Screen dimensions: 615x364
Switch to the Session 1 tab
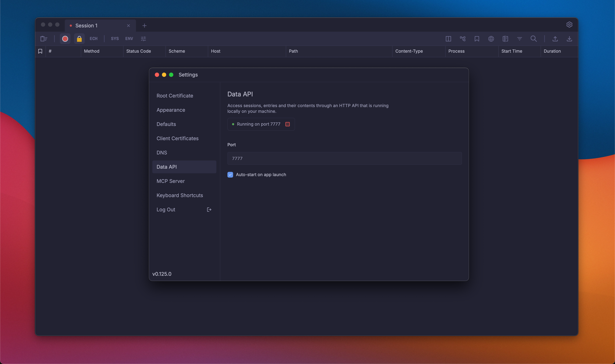click(x=86, y=25)
